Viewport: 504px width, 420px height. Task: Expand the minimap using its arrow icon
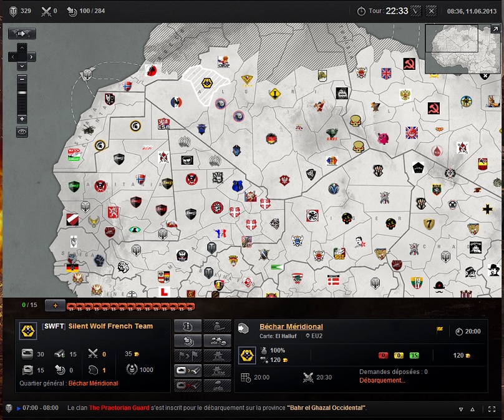click(495, 29)
